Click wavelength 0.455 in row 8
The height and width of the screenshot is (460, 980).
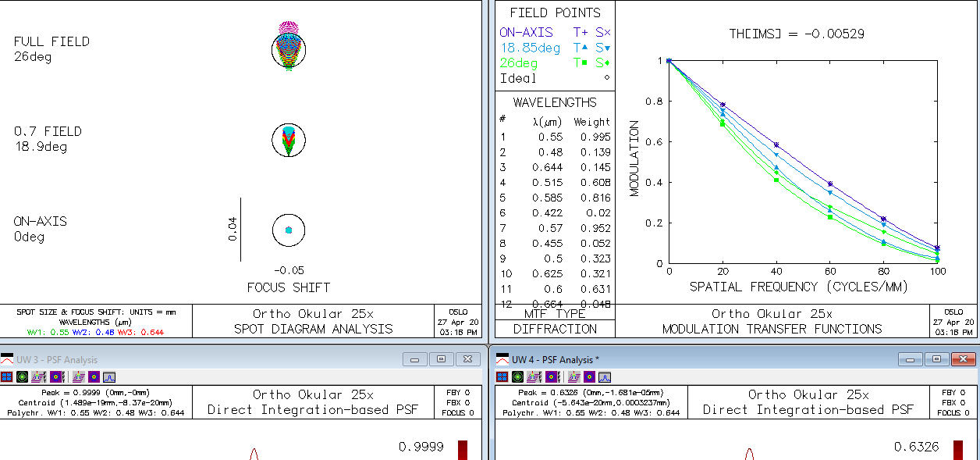coord(548,244)
